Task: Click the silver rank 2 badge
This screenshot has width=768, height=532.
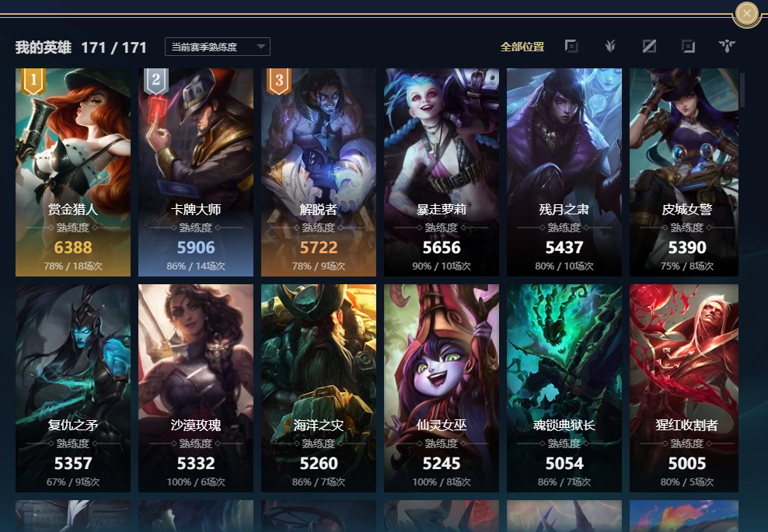Action: click(156, 81)
